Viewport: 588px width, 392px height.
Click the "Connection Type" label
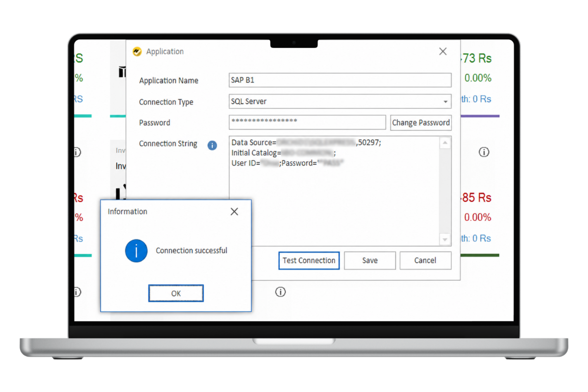pos(166,102)
